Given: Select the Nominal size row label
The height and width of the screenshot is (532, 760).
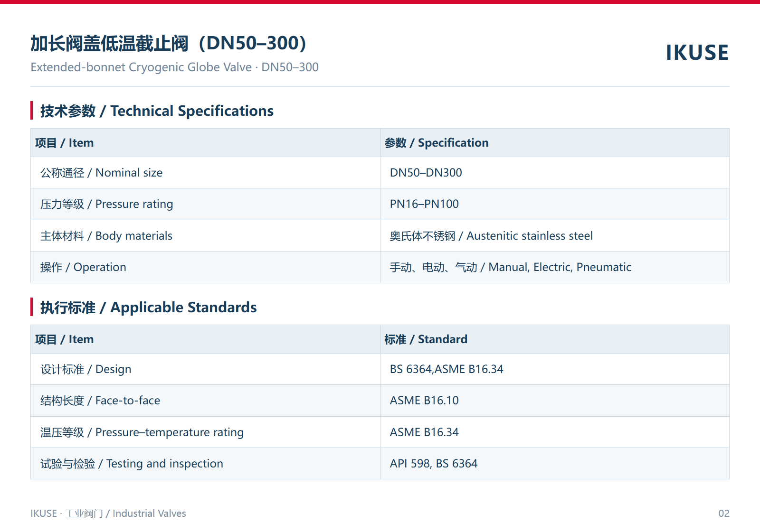Looking at the screenshot, I should [x=101, y=173].
